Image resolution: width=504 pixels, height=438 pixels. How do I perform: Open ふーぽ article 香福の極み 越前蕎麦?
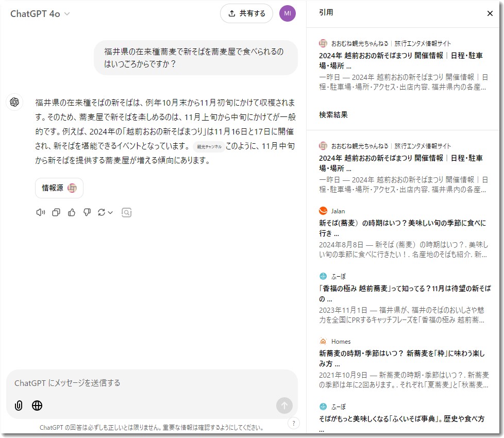pos(405,293)
